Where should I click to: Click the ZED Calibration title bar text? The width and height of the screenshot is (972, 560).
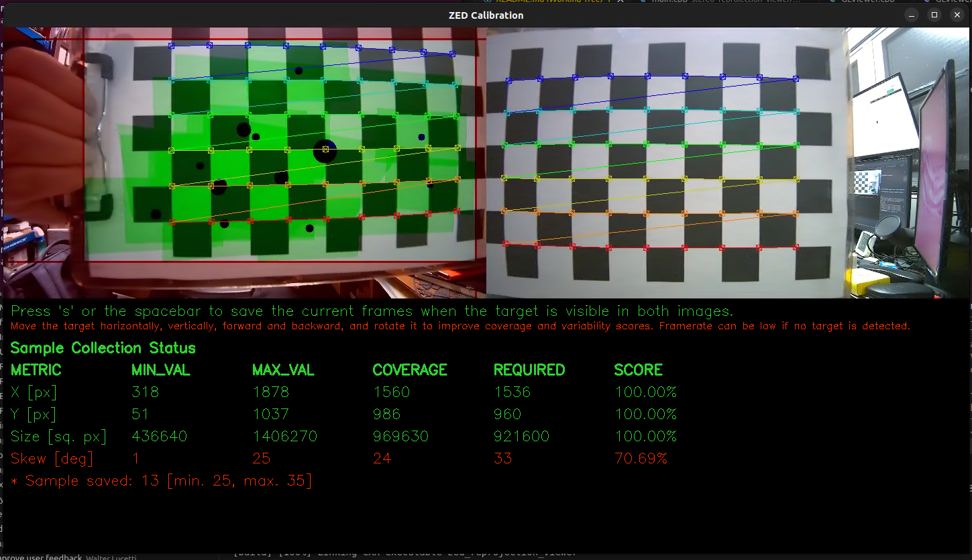pyautogui.click(x=486, y=15)
